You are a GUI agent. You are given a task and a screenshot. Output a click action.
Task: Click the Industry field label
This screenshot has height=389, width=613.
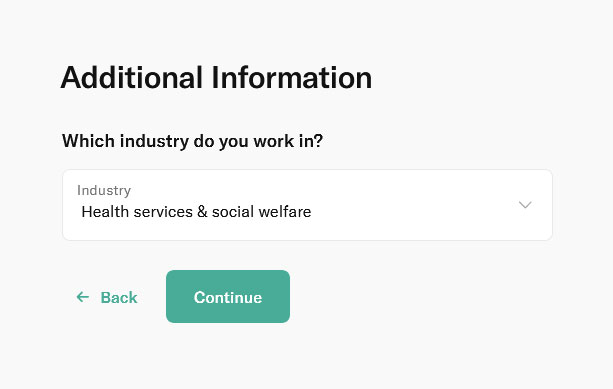coord(104,190)
